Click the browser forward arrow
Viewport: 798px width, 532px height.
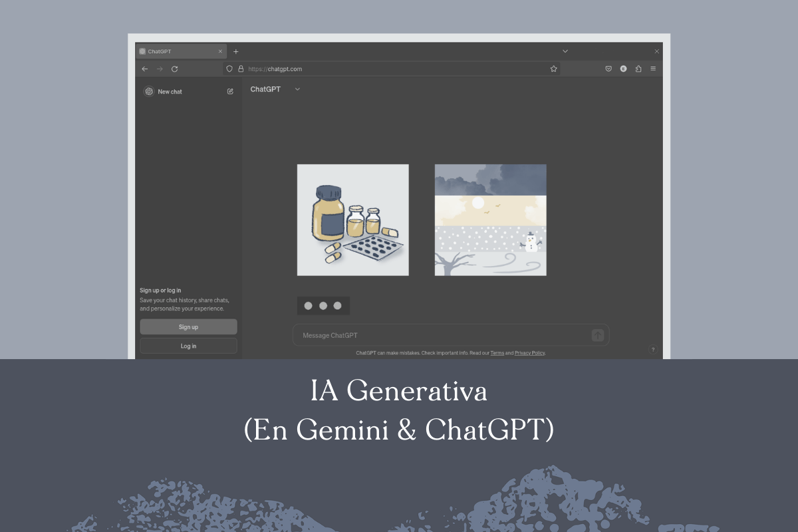[x=160, y=68]
